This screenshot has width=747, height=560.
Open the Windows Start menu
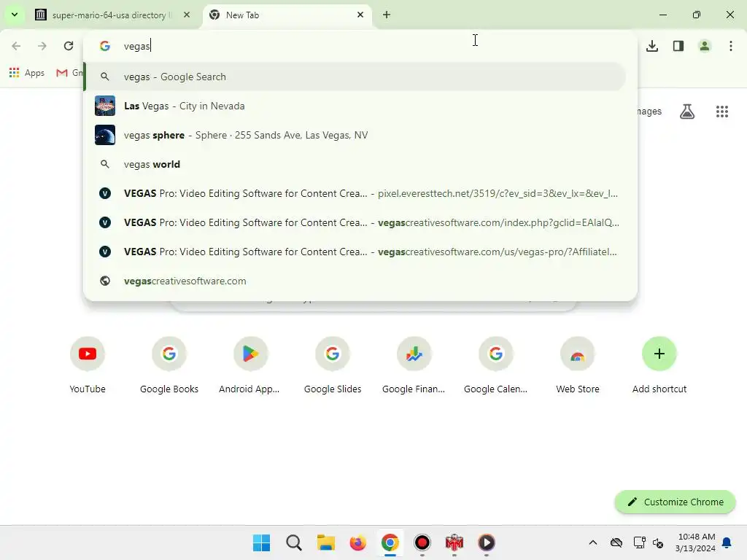[262, 542]
